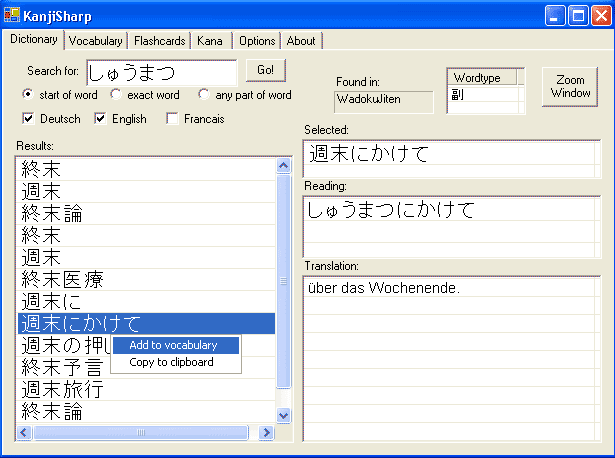Click the Search for input field
Viewport: 615px width, 458px height.
[x=162, y=73]
